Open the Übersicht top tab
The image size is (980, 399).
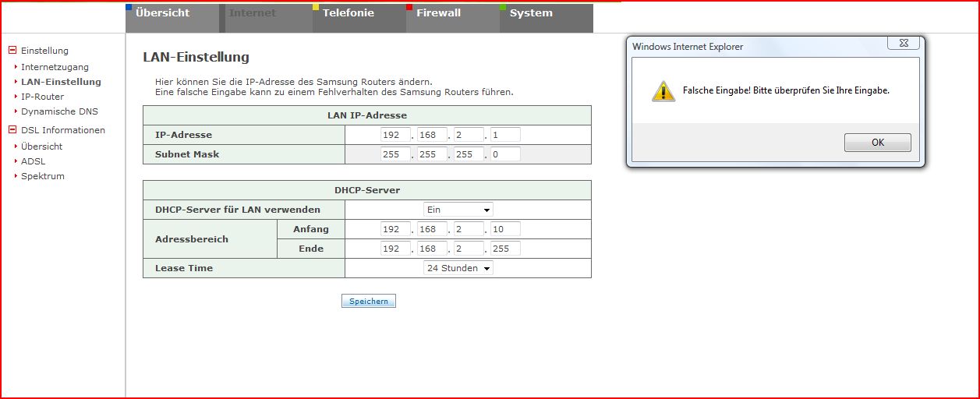(172, 18)
